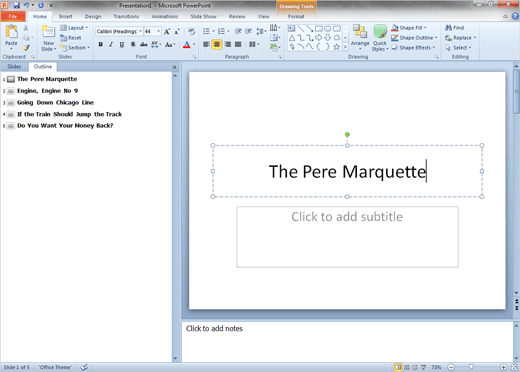Switch to the Transitions ribbon tab
Screen dimensions: 520x372
[x=126, y=16]
